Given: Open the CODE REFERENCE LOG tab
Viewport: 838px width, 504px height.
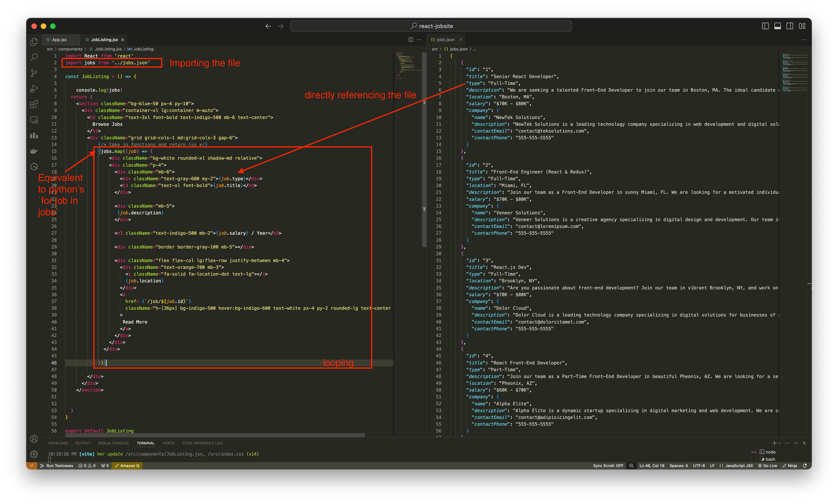Looking at the screenshot, I should click(x=202, y=443).
